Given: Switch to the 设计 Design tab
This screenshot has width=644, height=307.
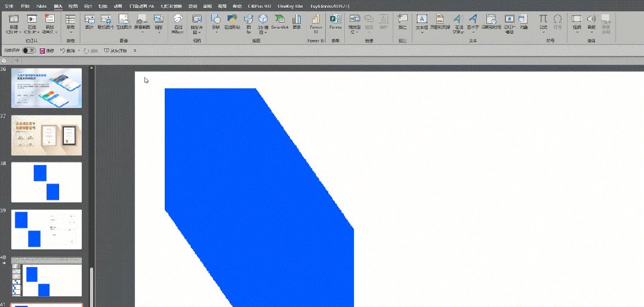Looking at the screenshot, I should click(88, 7).
